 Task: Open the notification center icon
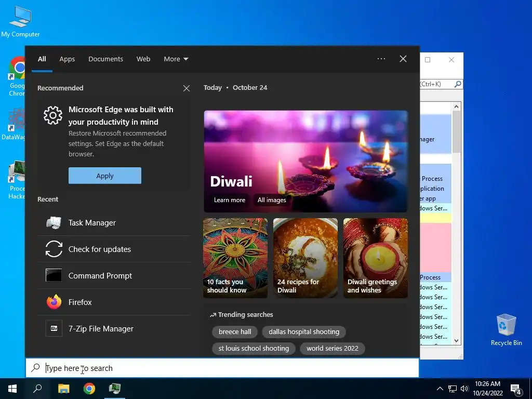[516, 390]
